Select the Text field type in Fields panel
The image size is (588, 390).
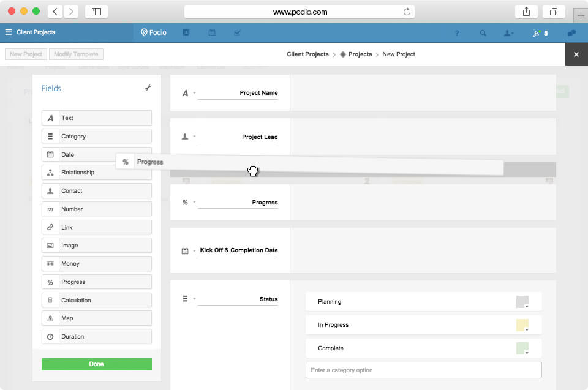click(x=96, y=118)
